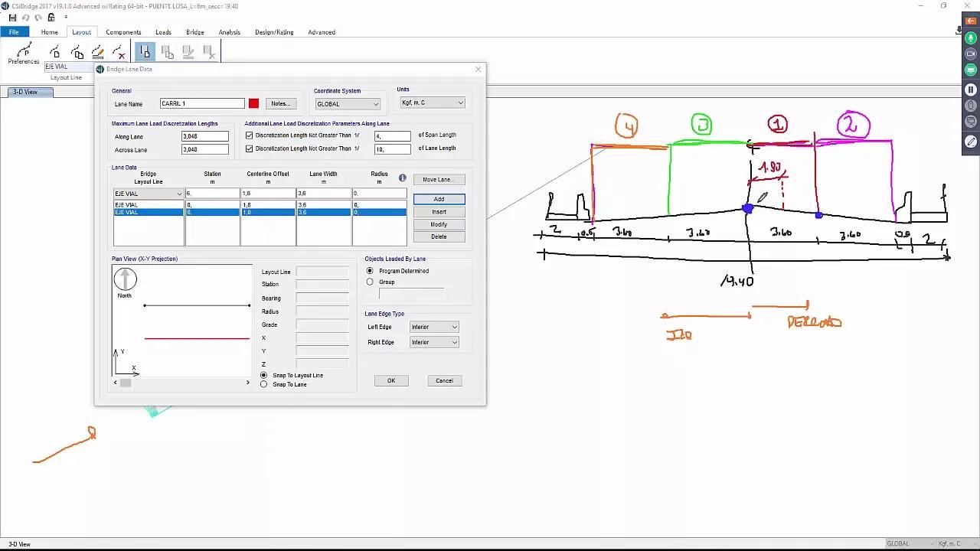Open Layout Line Preferences
The image size is (980, 551).
(23, 54)
